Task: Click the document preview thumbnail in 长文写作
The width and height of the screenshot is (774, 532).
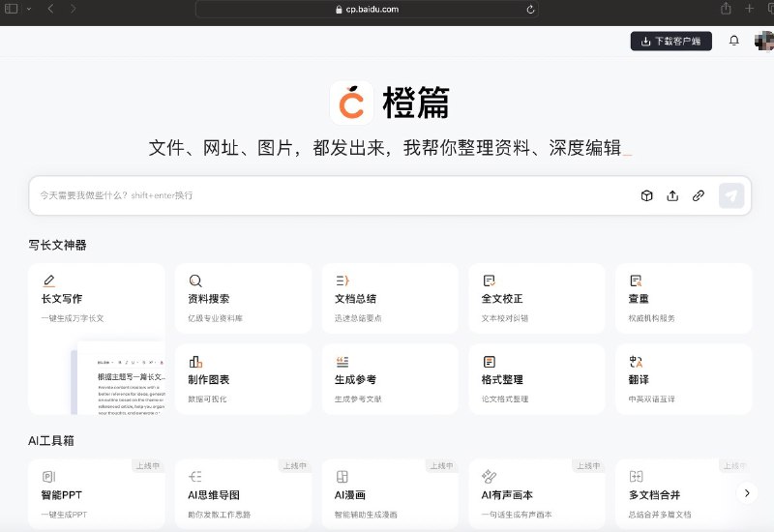Action: (118, 378)
